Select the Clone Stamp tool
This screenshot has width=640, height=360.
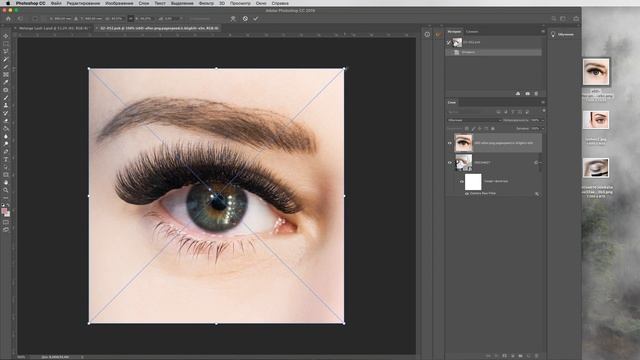pyautogui.click(x=6, y=106)
